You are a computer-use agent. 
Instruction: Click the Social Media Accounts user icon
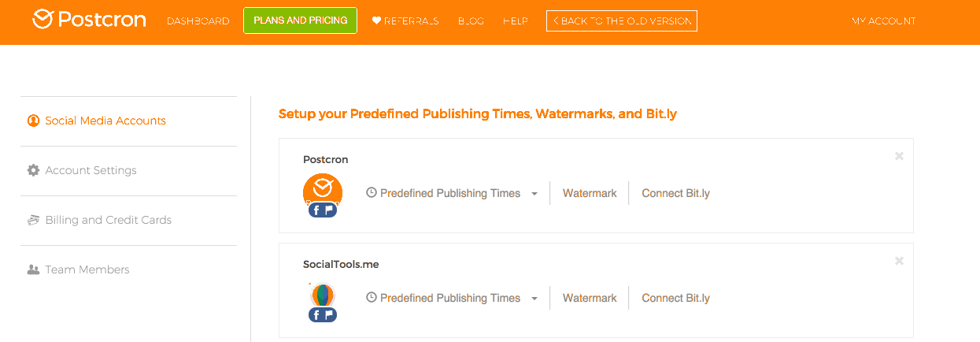[x=33, y=121]
